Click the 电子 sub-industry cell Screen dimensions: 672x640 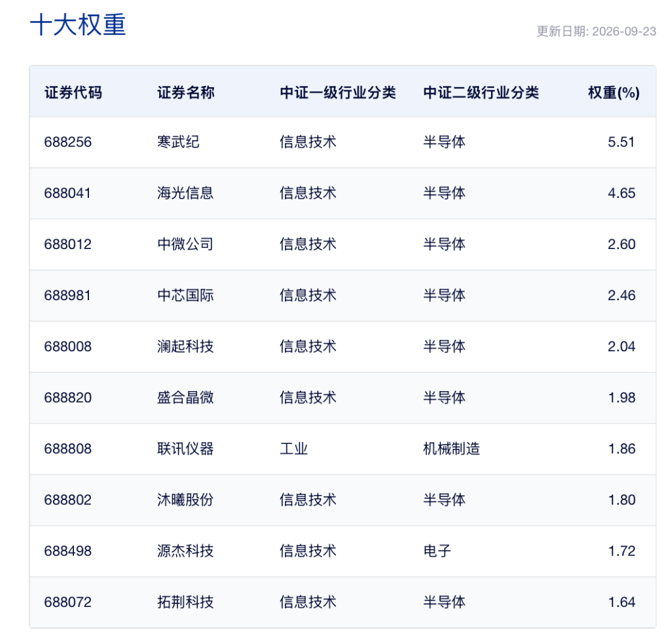click(x=437, y=551)
